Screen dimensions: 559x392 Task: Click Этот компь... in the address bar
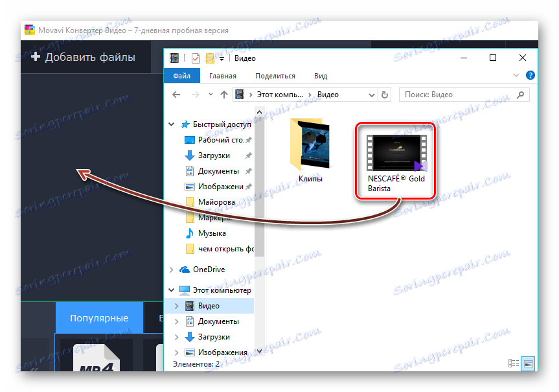point(280,95)
